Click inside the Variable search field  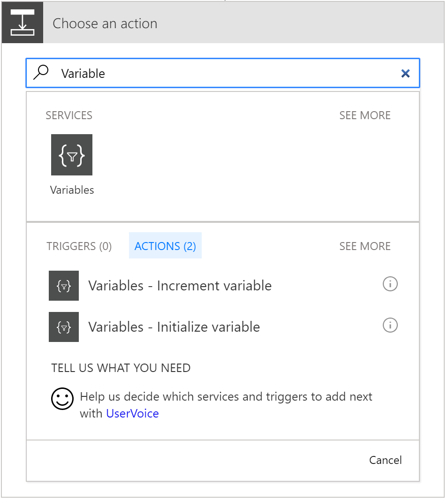tap(188, 73)
